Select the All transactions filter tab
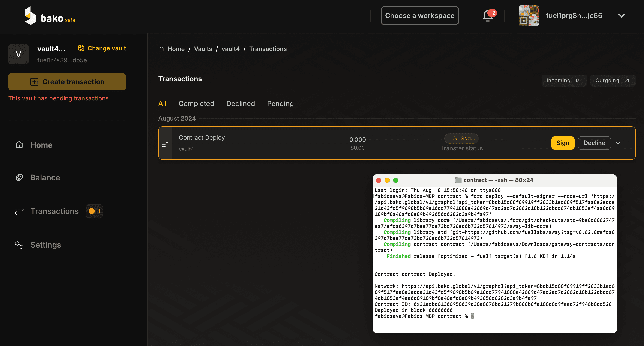The image size is (644, 346). (163, 103)
